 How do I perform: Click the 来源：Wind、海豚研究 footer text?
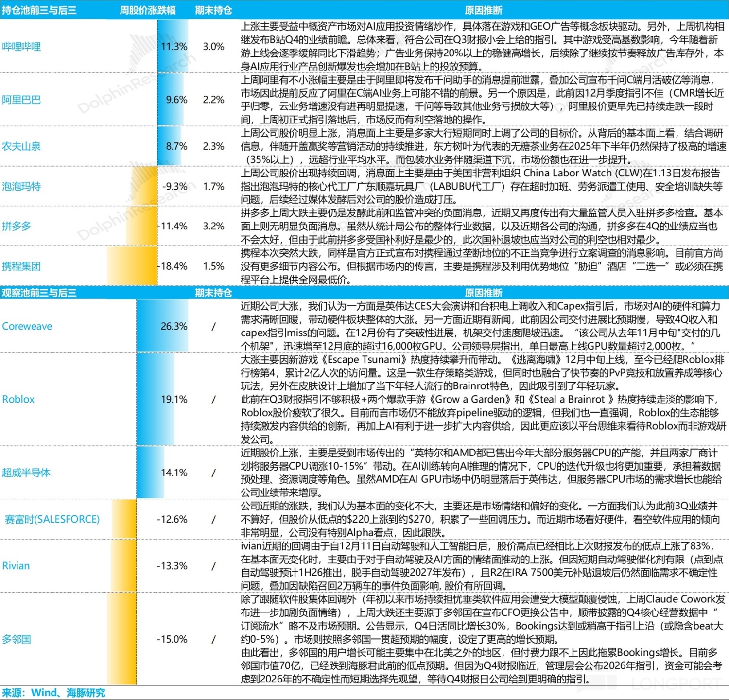pos(53,693)
